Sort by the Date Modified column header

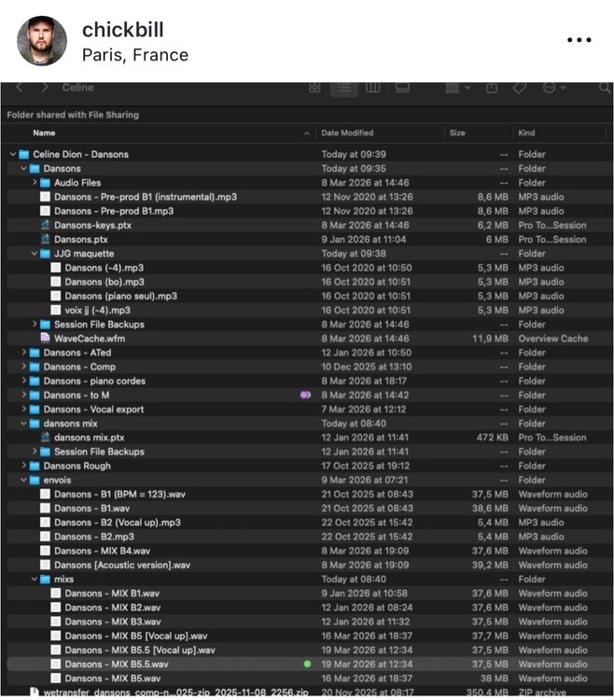coord(347,133)
